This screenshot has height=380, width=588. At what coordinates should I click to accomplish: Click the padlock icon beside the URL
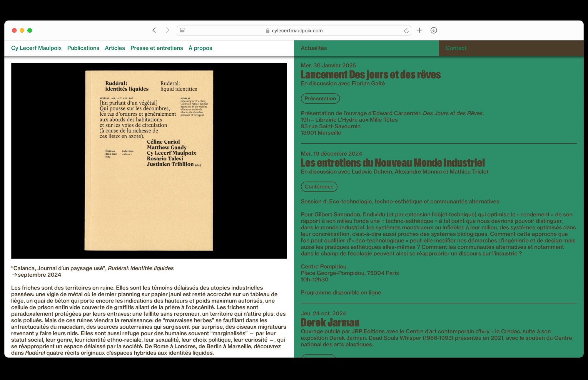coord(268,31)
